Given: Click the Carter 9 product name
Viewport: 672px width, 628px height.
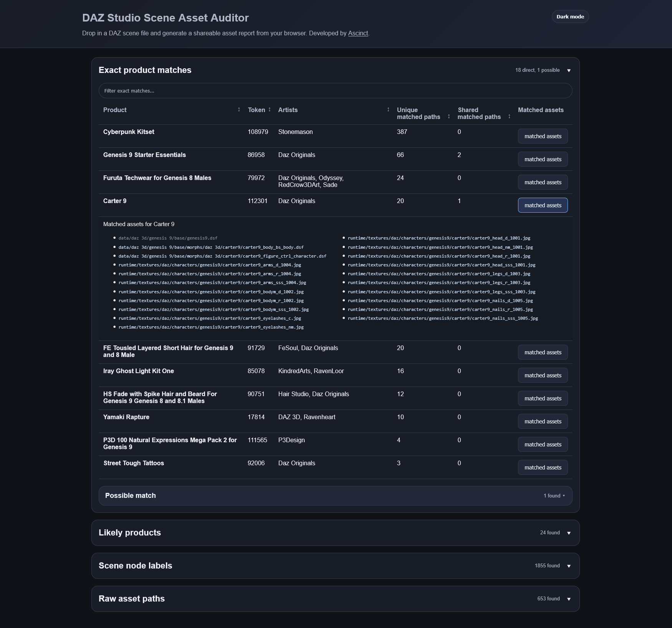Looking at the screenshot, I should (115, 201).
